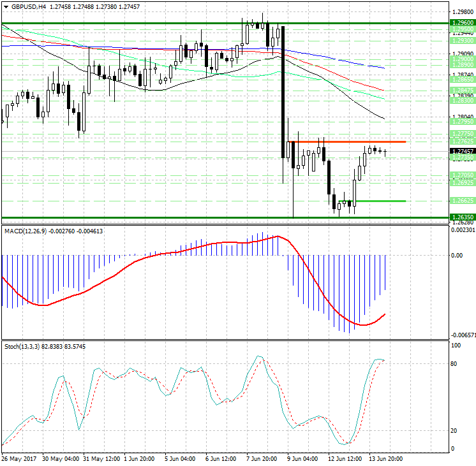Select the short green support line at 1.26625
The image size is (476, 466).
372,201
